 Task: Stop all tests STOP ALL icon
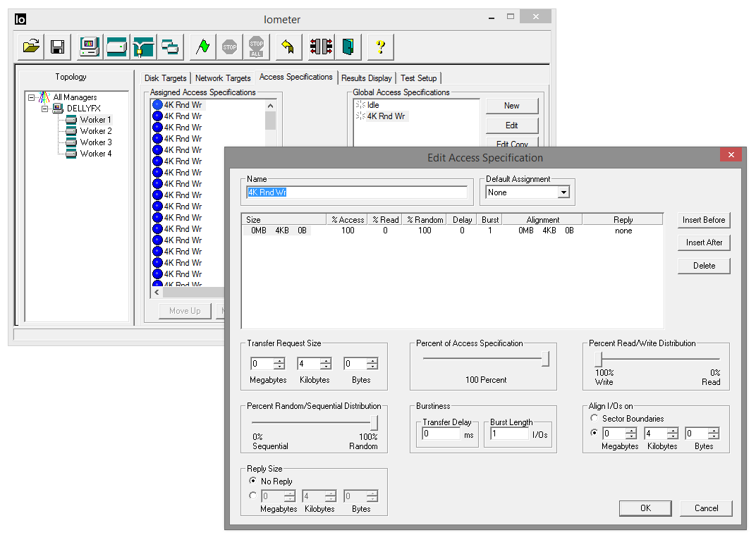[257, 47]
